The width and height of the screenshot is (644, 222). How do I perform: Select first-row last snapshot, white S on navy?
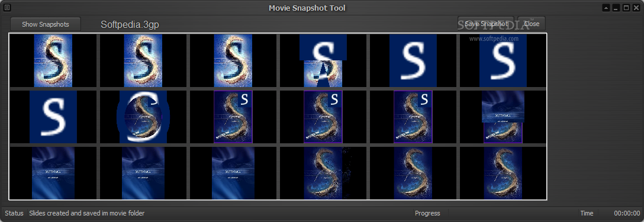click(x=503, y=60)
